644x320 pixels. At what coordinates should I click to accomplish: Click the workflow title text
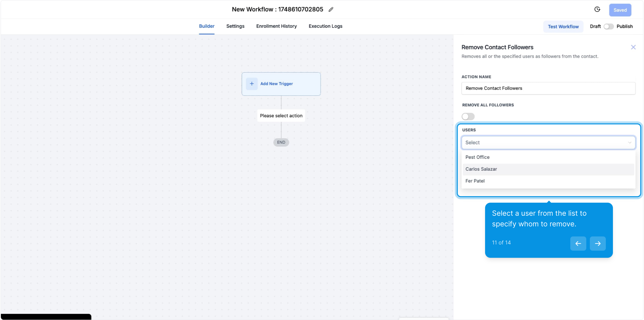(277, 9)
